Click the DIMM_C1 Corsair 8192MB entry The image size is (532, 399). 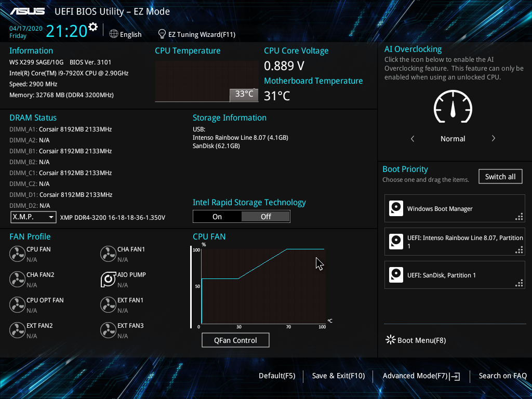60,172
